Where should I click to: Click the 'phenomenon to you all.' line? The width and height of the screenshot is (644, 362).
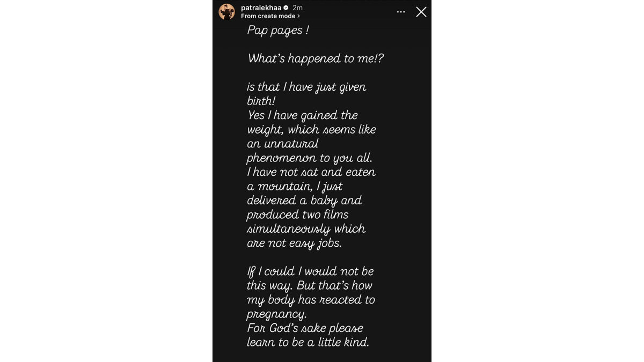pyautogui.click(x=309, y=158)
